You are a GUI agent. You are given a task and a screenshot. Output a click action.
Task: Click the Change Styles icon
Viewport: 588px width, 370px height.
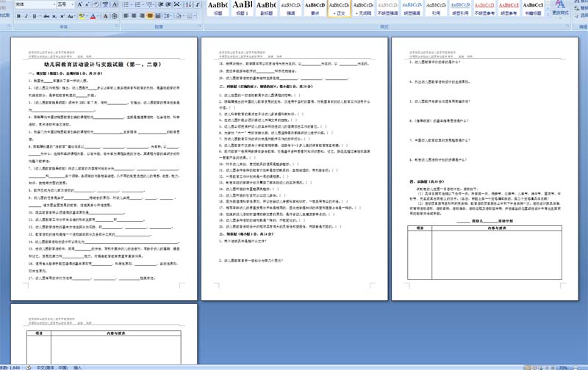560,7
